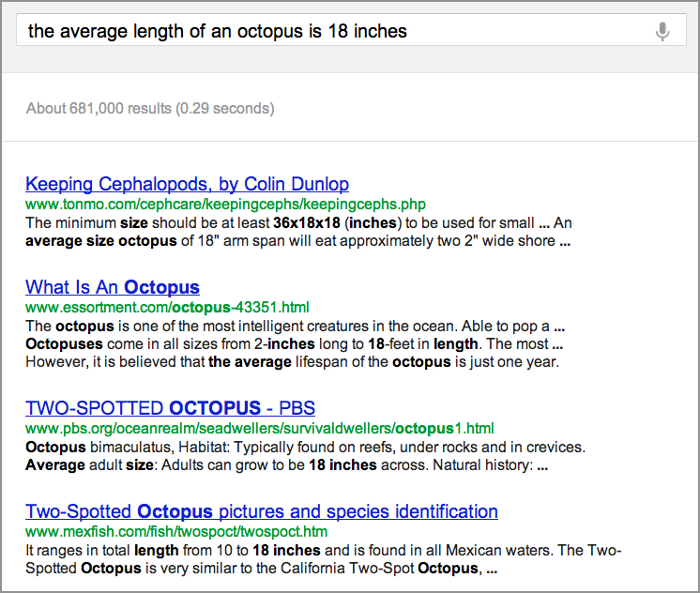Click the Octopuses come in all sizes line
This screenshot has height=593, width=700.
295,343
